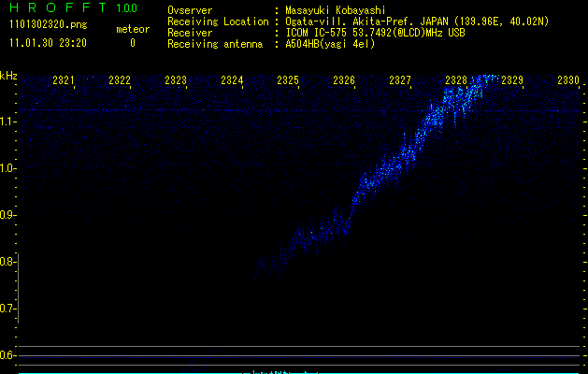Click the 0.9 kHz frequency tick label
Image resolution: width=588 pixels, height=374 pixels.
pos(7,215)
